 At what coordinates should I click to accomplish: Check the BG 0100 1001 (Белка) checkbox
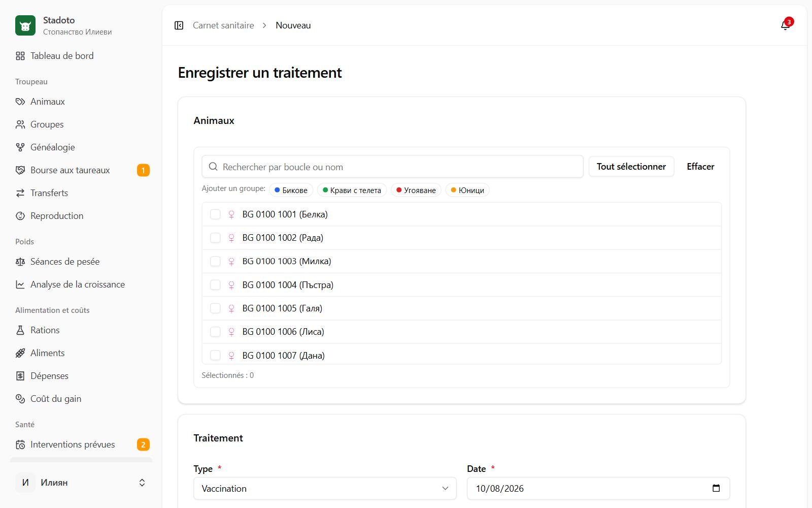[x=215, y=214]
